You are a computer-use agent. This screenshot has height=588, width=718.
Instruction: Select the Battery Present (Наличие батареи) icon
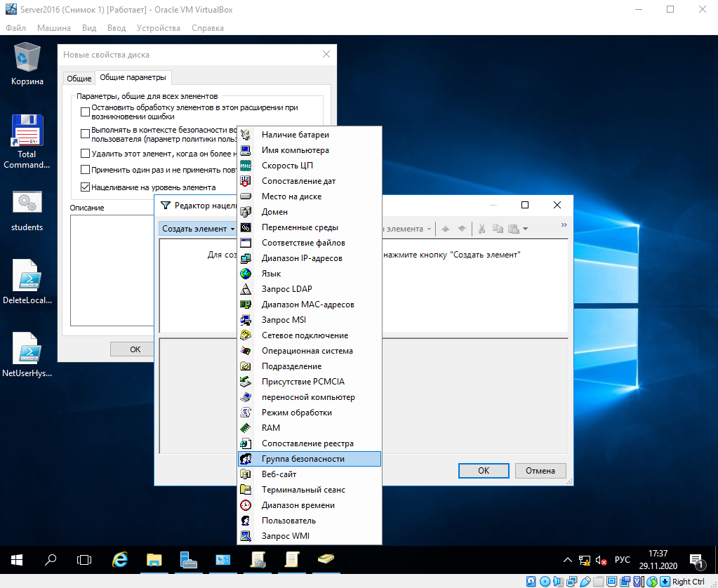(246, 135)
